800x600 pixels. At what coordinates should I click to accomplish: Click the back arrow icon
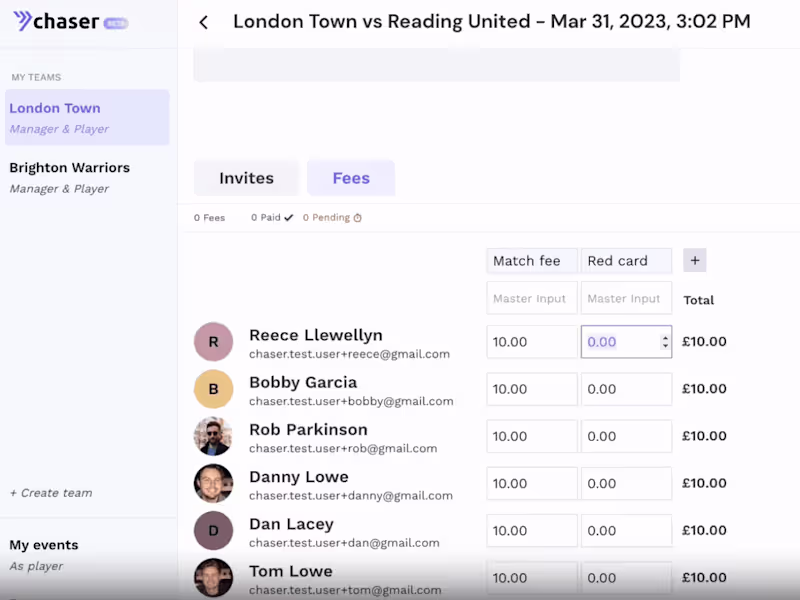pos(204,22)
